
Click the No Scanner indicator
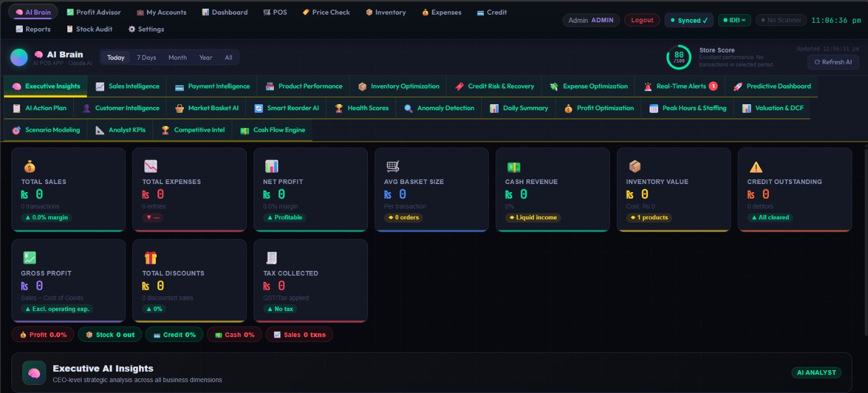[x=781, y=20]
